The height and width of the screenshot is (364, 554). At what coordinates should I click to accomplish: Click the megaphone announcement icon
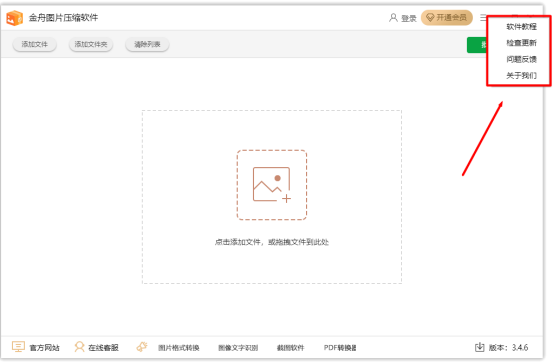(x=142, y=347)
